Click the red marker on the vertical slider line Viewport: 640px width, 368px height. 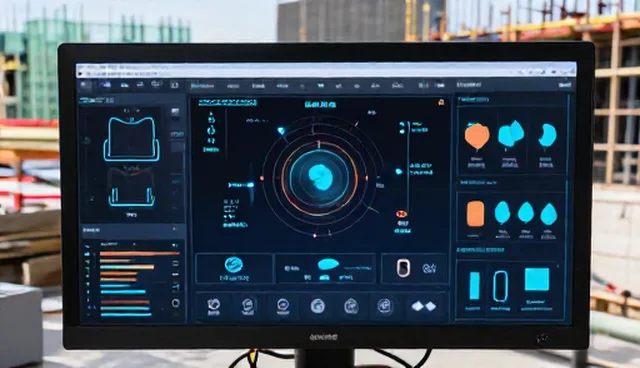coord(401,214)
